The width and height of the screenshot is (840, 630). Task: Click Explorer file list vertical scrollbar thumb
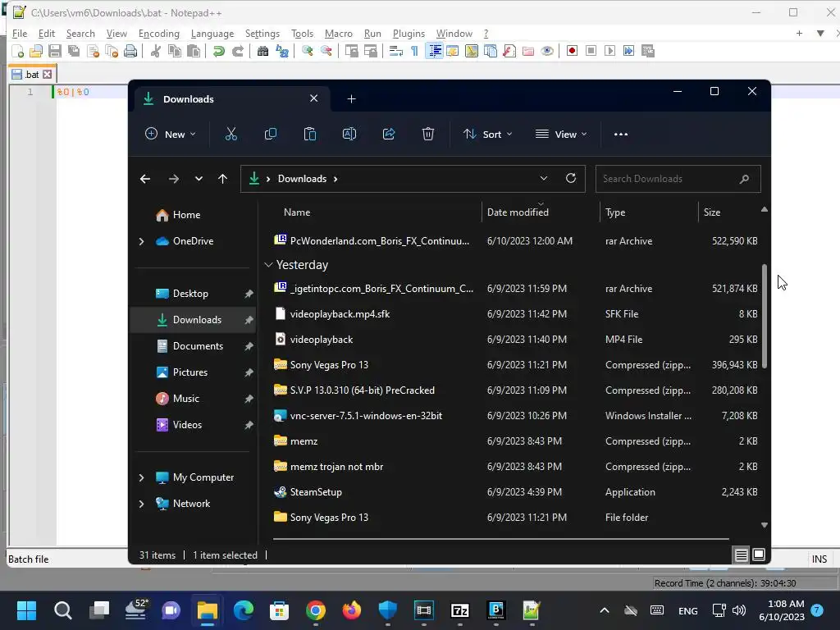pos(765,316)
